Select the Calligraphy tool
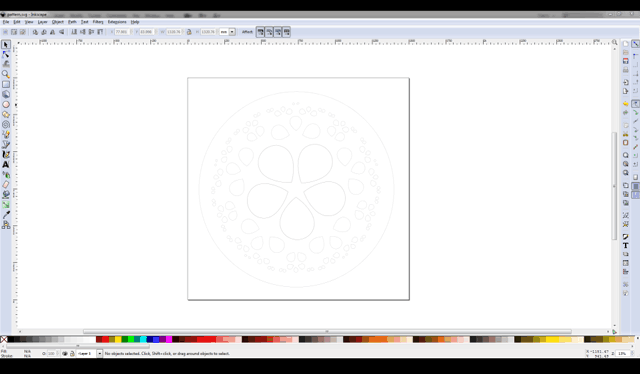This screenshot has height=374, width=640. coord(6,154)
